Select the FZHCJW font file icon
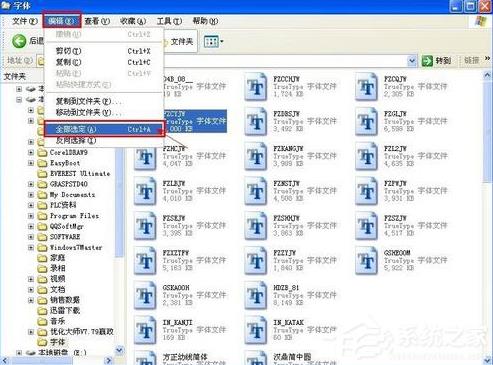Screen dimensions: 493x365 (x=145, y=157)
